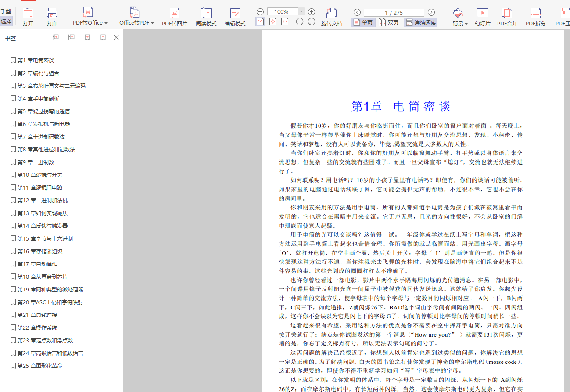Add a new bookmark icon

pyautogui.click(x=87, y=38)
